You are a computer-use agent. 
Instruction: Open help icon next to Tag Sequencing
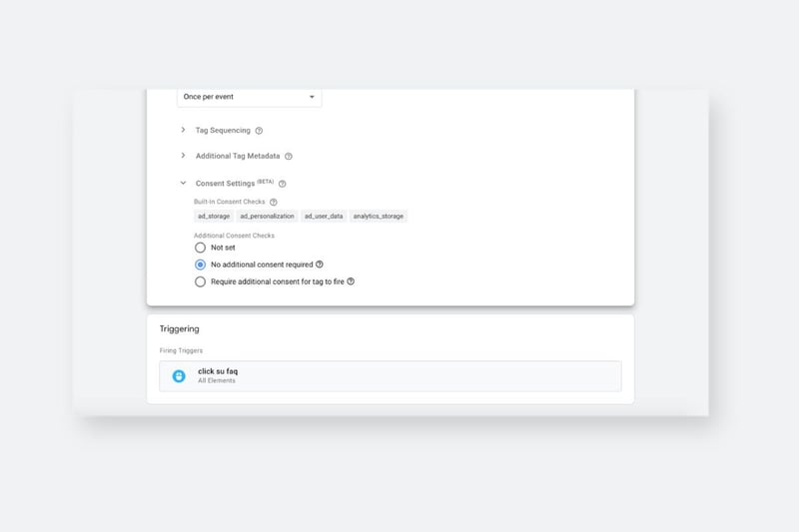(x=259, y=131)
